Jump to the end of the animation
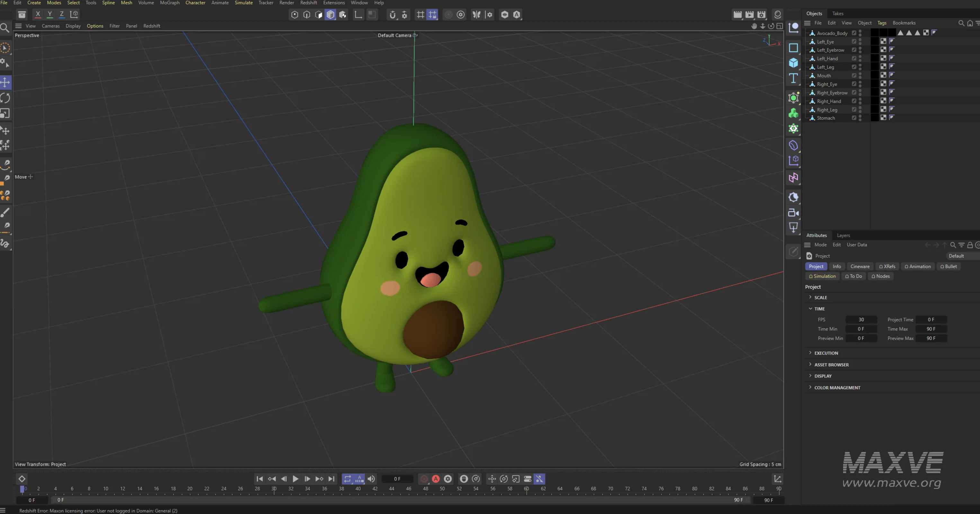Viewport: 980px width, 514px height. pos(331,479)
